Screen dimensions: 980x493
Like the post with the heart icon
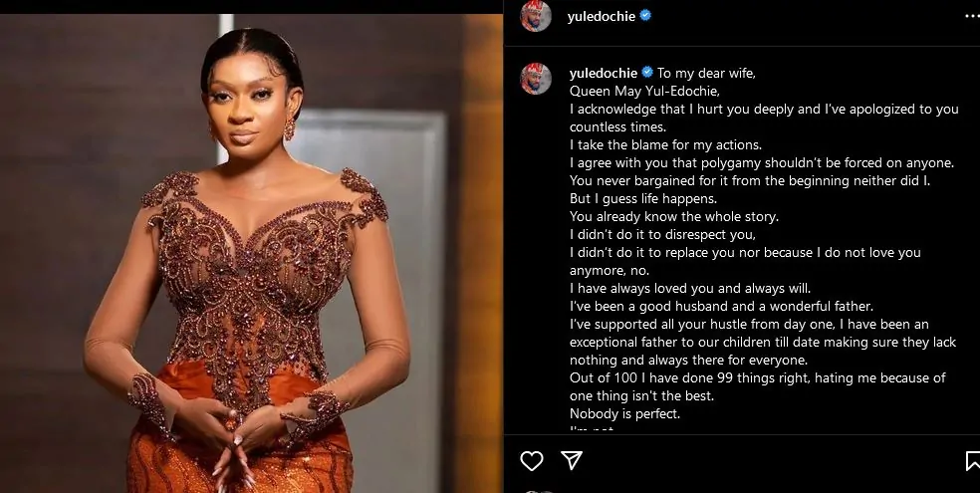coord(532,460)
